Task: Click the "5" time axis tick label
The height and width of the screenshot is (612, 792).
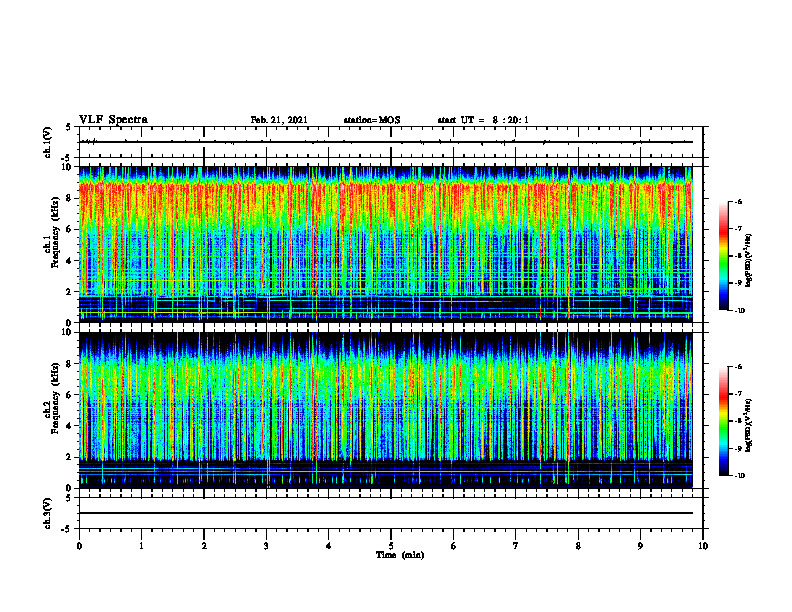Action: point(391,546)
